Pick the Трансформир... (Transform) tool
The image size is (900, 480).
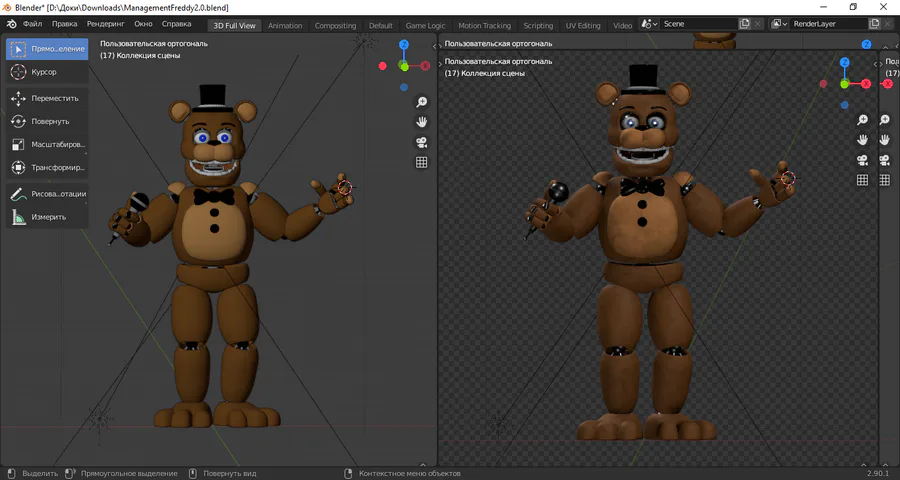[47, 168]
